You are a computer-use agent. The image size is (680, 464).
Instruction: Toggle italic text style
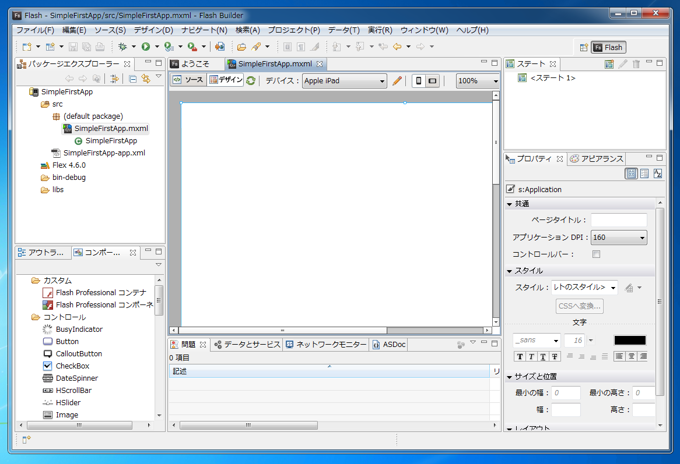531,356
